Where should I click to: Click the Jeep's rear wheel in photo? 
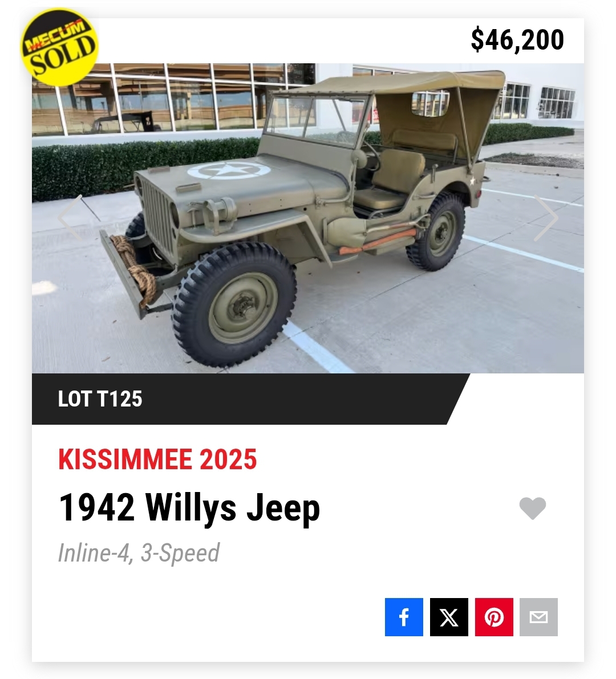pyautogui.click(x=436, y=231)
